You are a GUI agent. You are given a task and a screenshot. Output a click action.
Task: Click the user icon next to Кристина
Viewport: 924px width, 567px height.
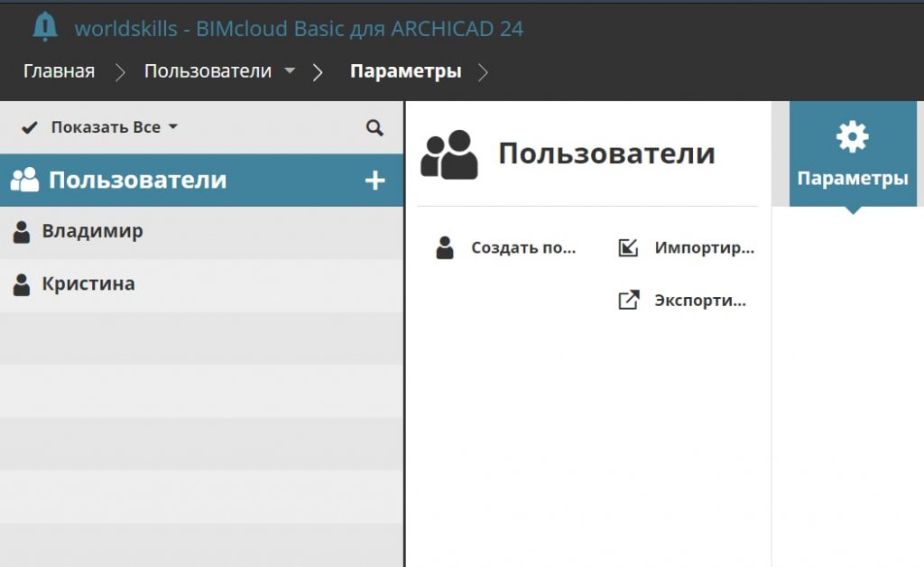tap(22, 284)
